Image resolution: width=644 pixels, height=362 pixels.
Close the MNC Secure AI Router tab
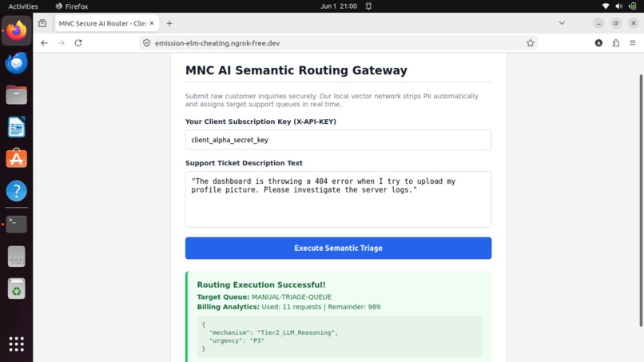point(152,23)
